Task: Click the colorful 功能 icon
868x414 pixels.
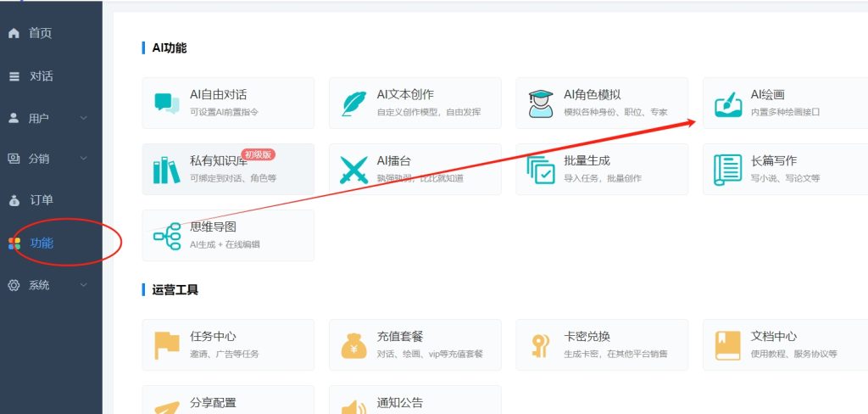Action: pyautogui.click(x=14, y=243)
